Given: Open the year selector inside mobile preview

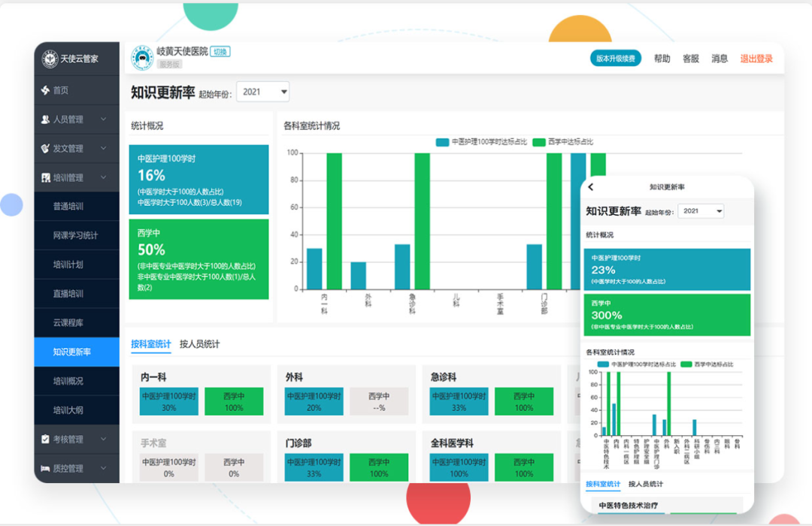Looking at the screenshot, I should 701,210.
